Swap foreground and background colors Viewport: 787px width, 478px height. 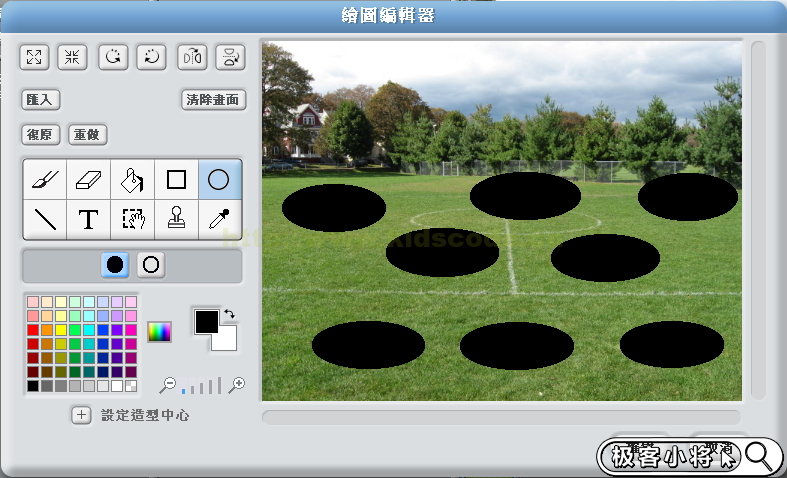230,314
